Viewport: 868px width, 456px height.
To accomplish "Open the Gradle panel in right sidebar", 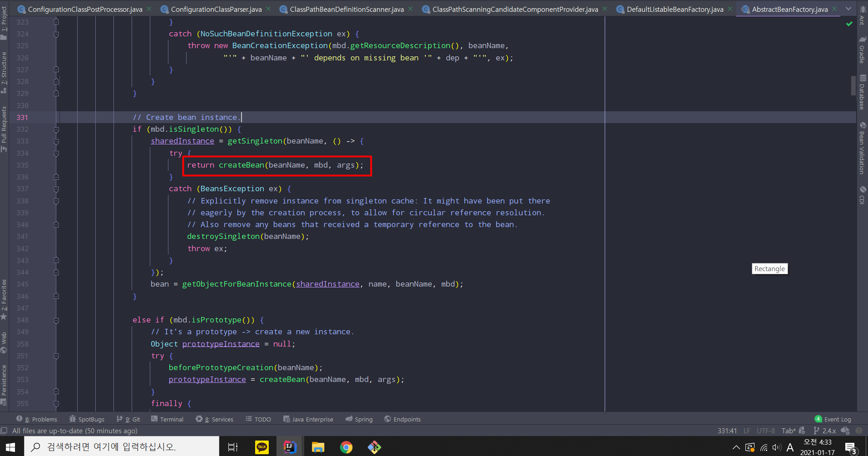I will click(x=862, y=50).
